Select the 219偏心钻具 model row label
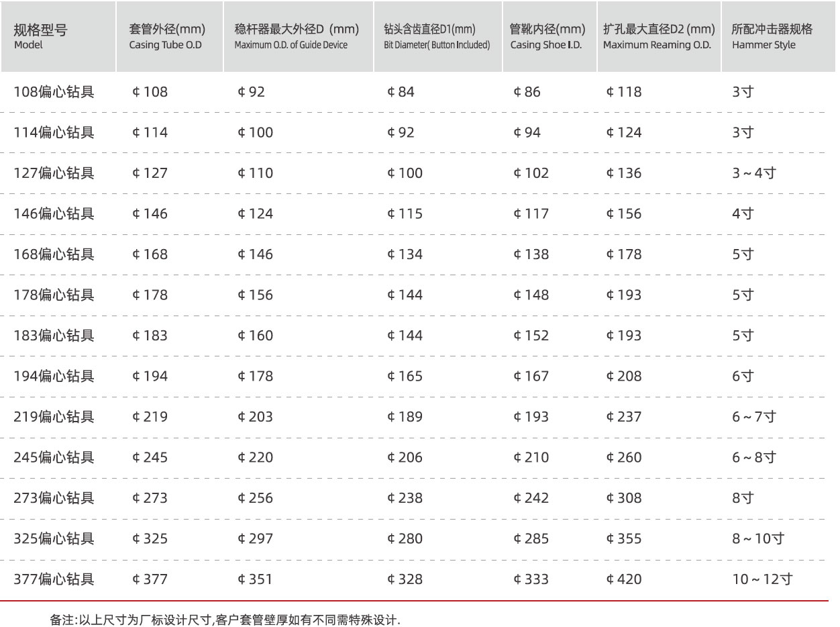 point(54,417)
